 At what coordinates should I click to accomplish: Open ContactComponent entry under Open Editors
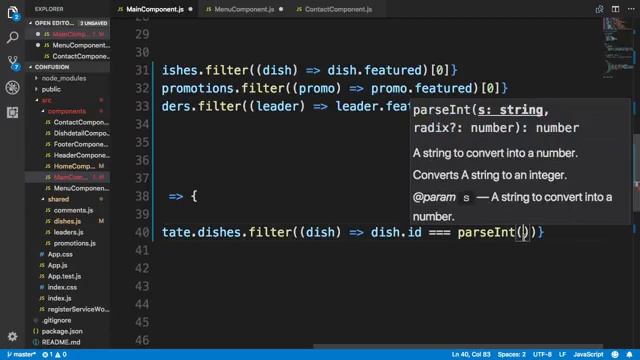[68, 56]
